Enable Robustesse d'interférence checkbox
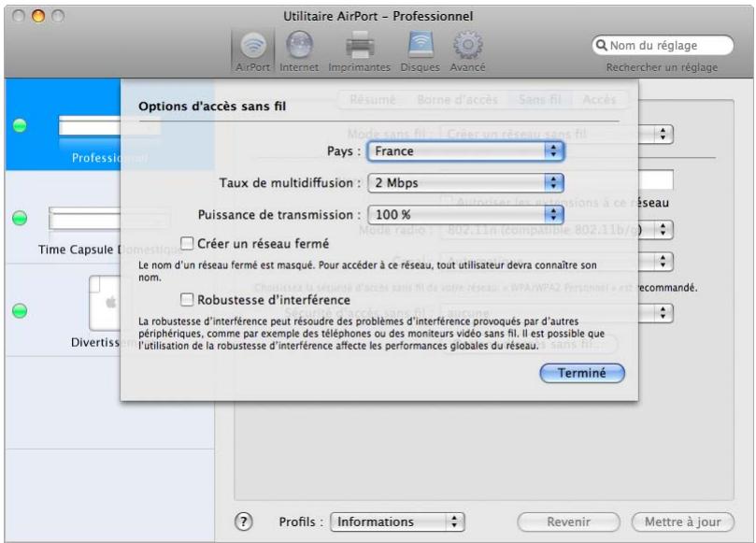This screenshot has width=756, height=543. (x=187, y=299)
